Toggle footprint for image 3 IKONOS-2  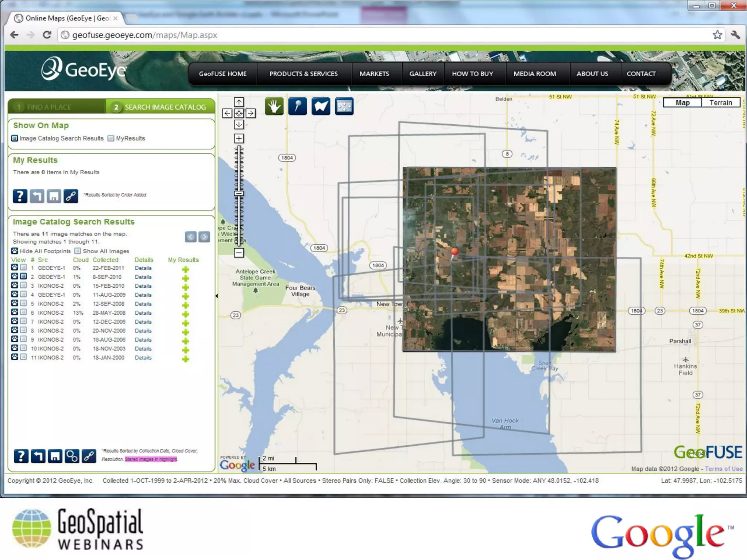[x=15, y=285]
